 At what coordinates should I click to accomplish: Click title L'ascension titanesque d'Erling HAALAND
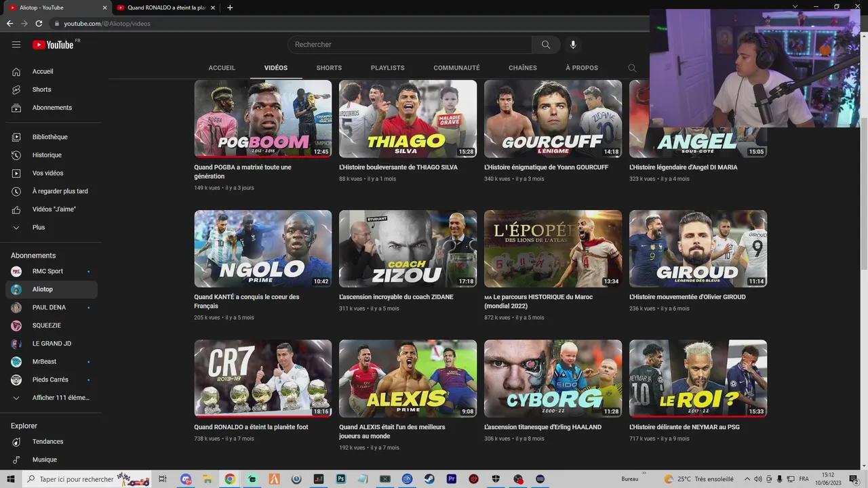(542, 428)
